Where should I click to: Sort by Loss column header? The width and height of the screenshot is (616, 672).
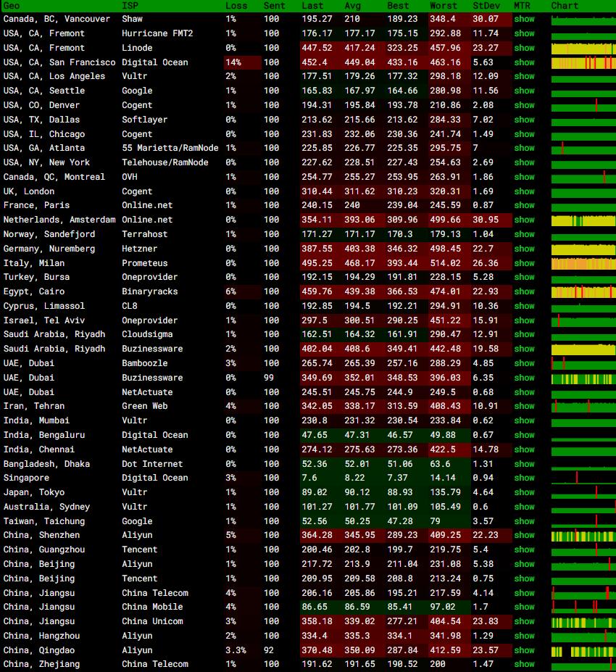pos(236,6)
